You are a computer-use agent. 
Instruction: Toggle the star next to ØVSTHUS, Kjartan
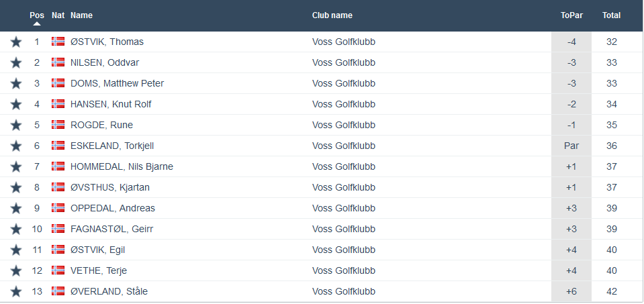coord(16,188)
